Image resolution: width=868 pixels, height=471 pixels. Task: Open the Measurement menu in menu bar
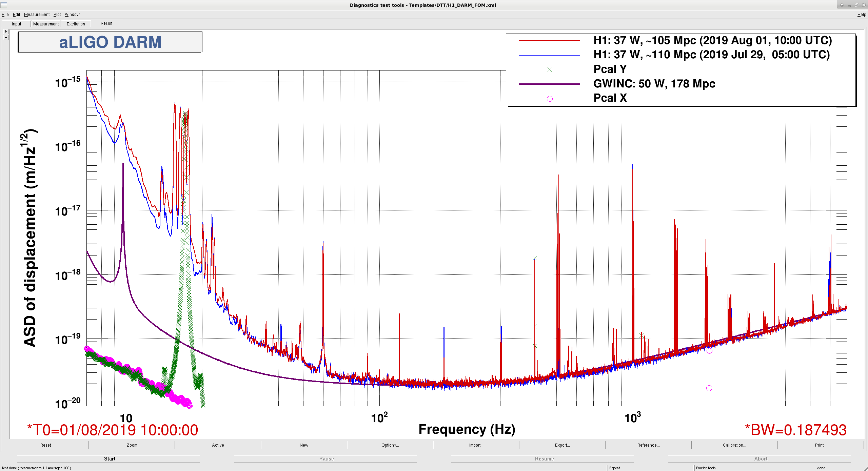tap(37, 14)
